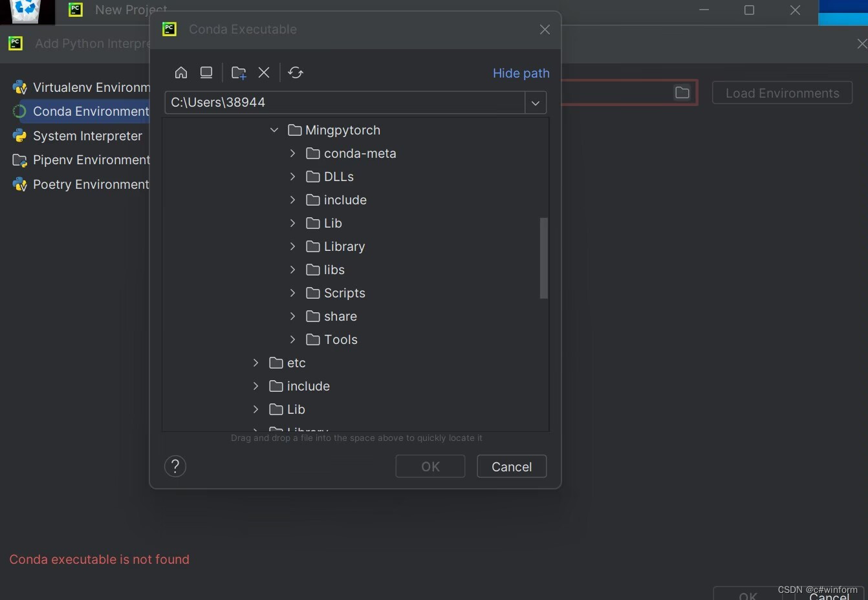Minimize the New Project window

pyautogui.click(x=704, y=10)
